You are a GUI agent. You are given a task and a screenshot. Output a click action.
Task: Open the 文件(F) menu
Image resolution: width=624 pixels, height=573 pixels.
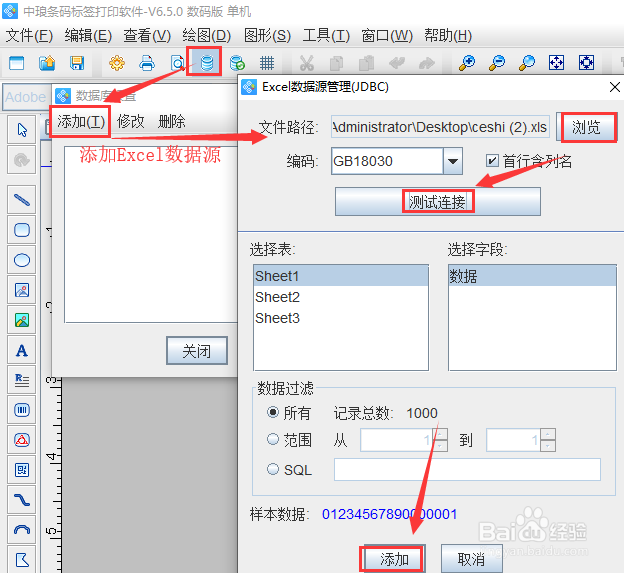[29, 36]
